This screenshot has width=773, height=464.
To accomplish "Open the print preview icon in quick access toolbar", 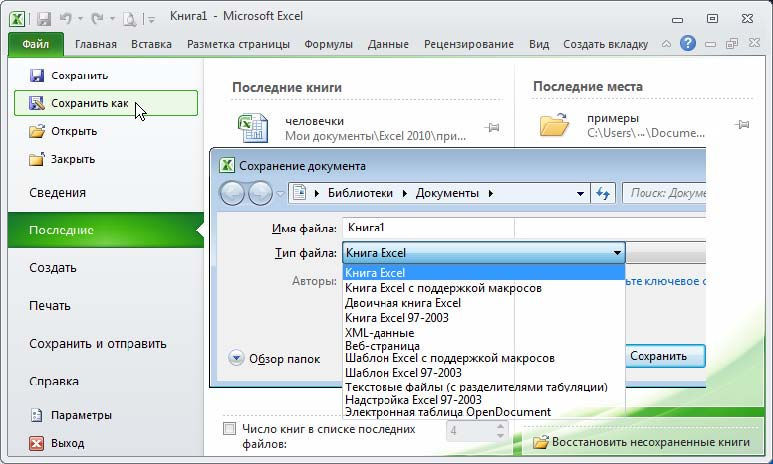I will click(x=129, y=19).
